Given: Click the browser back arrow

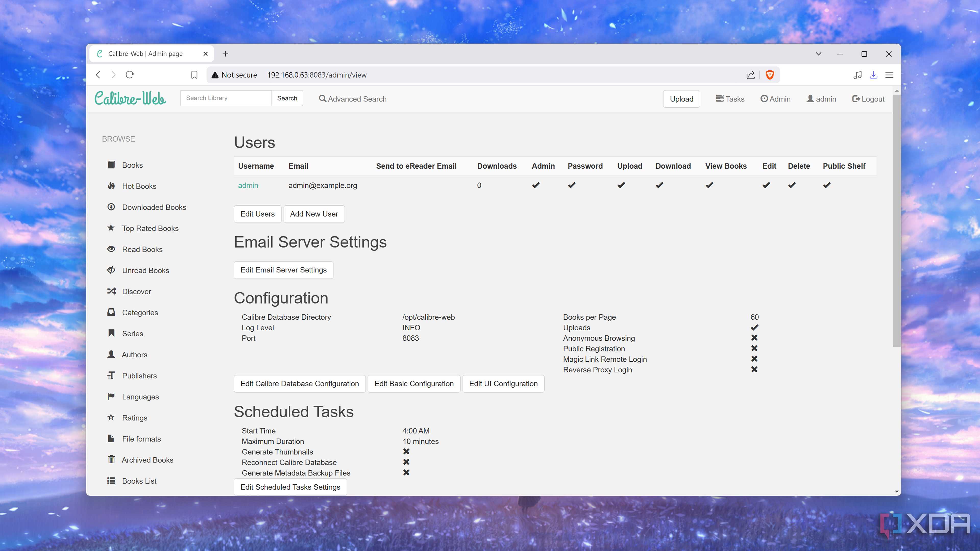Looking at the screenshot, I should pyautogui.click(x=98, y=75).
